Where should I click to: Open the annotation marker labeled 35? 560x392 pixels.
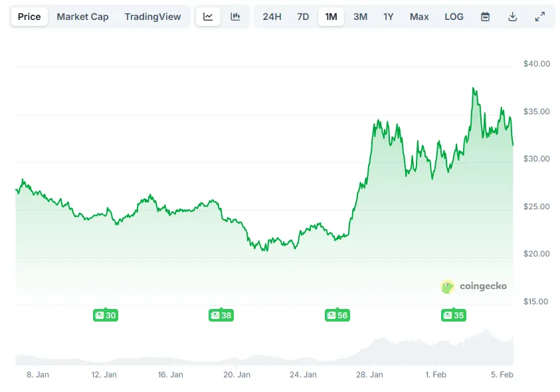pyautogui.click(x=453, y=316)
